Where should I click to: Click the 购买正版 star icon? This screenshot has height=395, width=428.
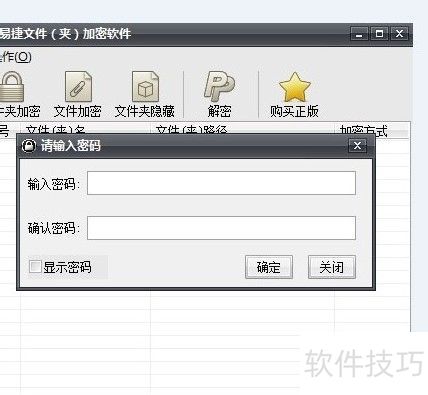pyautogui.click(x=295, y=87)
